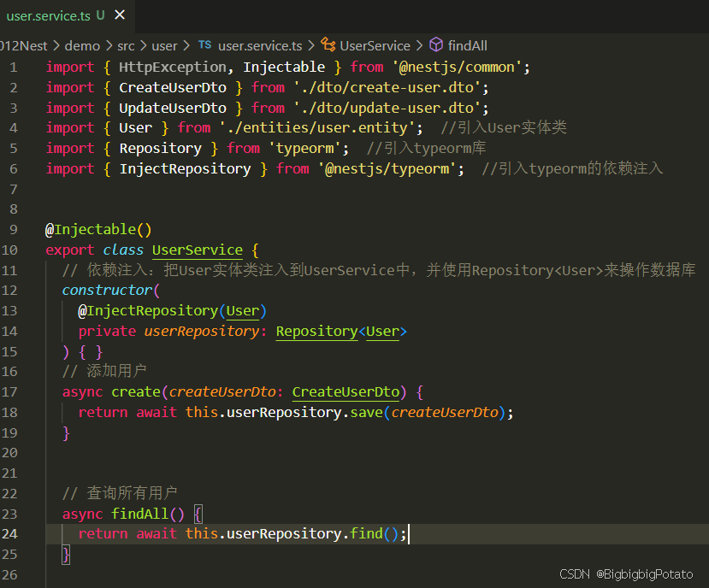Expand the breadcrumb chevron after user.service.ts
The width and height of the screenshot is (709, 588).
[311, 45]
